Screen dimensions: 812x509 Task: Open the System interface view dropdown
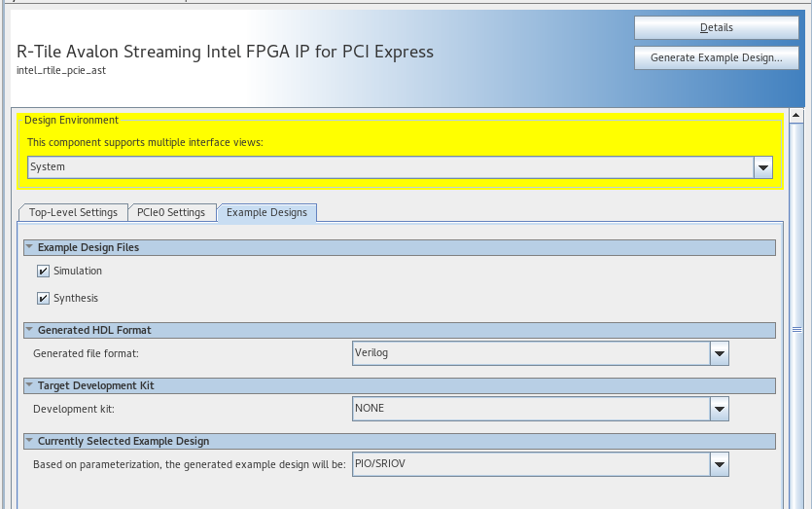coord(763,167)
